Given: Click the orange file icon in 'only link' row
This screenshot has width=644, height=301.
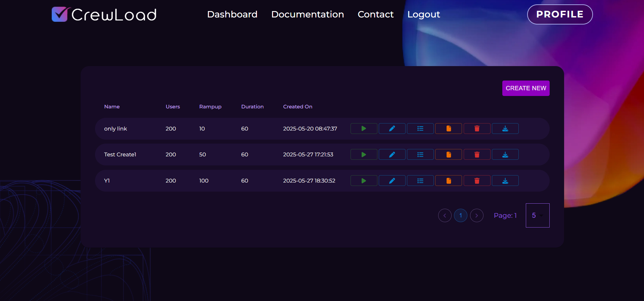Looking at the screenshot, I should point(449,129).
